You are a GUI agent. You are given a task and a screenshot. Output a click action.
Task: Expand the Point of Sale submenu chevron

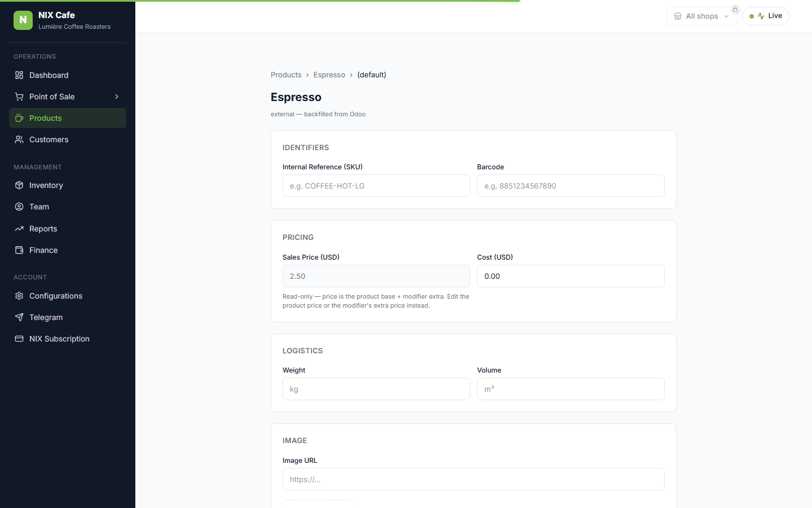click(117, 97)
